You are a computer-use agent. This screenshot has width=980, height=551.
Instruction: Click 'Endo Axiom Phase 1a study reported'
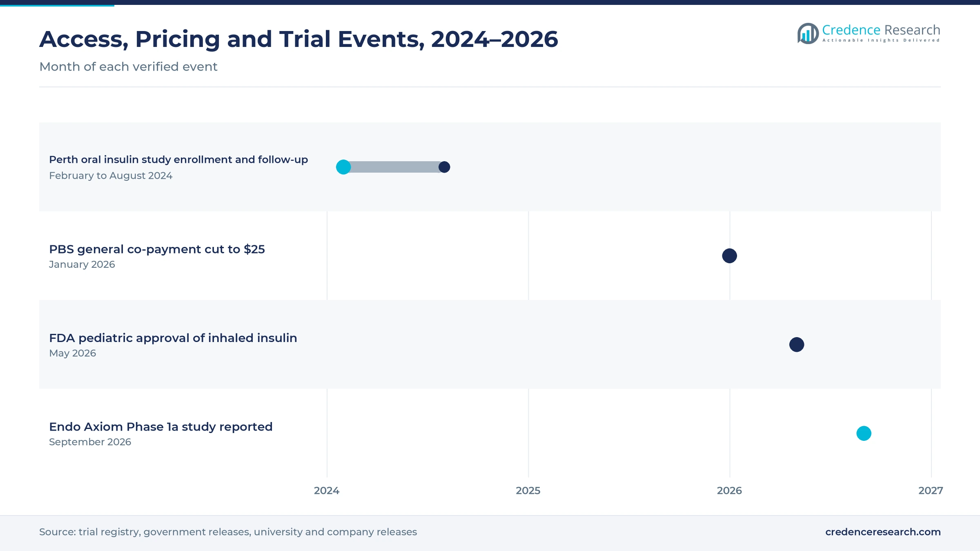pyautogui.click(x=161, y=427)
